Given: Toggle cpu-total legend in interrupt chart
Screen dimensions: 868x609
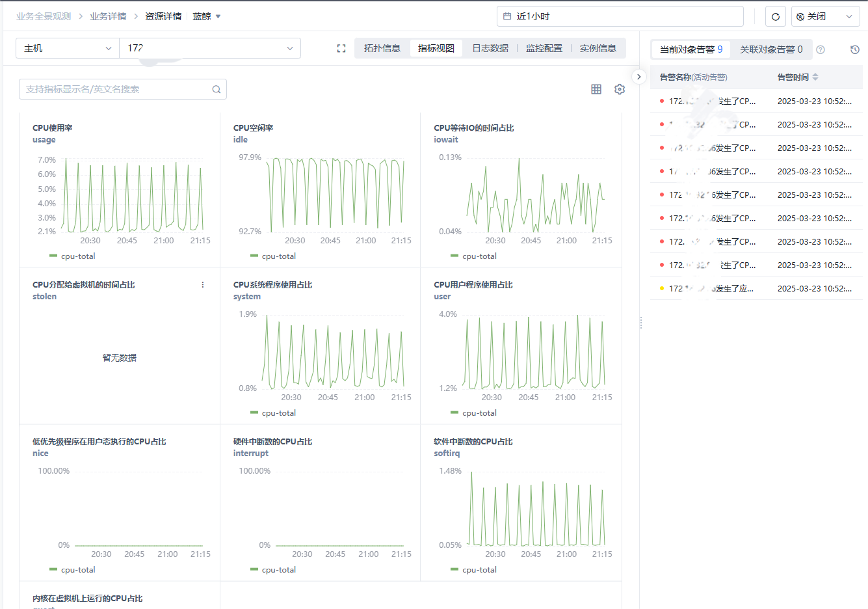Looking at the screenshot, I should click(x=274, y=570).
